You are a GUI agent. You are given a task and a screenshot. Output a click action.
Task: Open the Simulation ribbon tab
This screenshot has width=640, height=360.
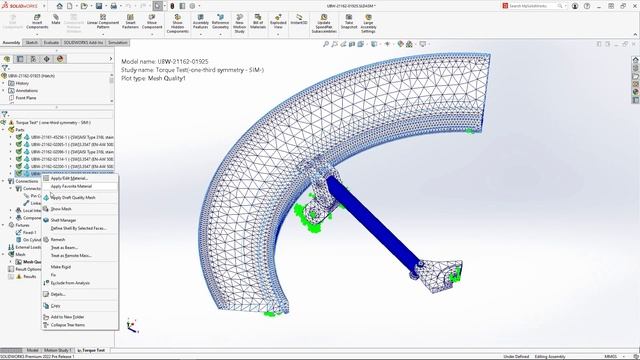[118, 42]
